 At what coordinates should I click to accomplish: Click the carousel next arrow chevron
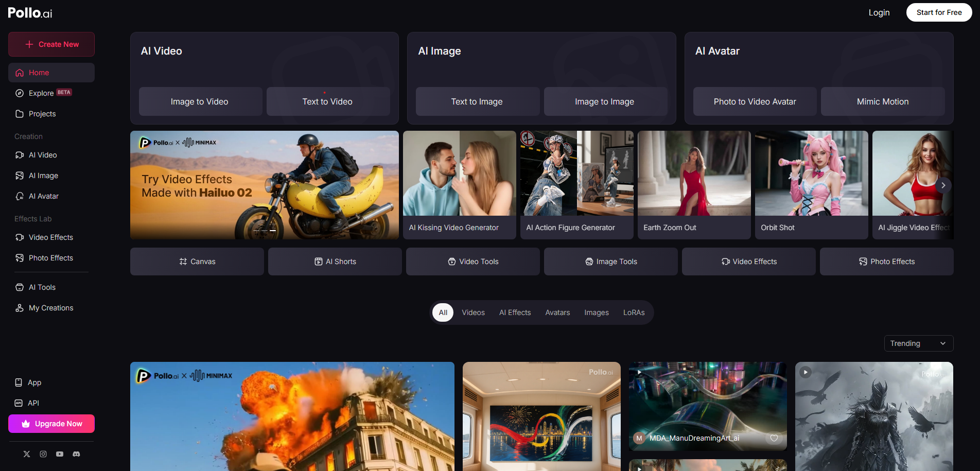[943, 185]
